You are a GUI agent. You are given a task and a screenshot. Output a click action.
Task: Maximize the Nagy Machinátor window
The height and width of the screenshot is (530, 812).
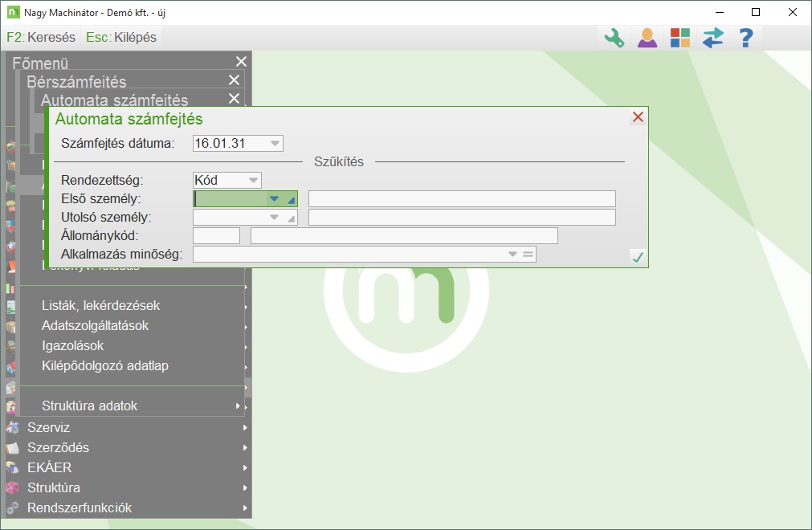(x=756, y=12)
